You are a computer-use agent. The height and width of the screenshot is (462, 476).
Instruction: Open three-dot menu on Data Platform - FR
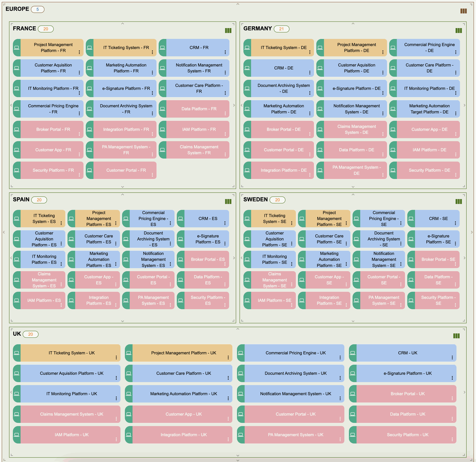(225, 113)
